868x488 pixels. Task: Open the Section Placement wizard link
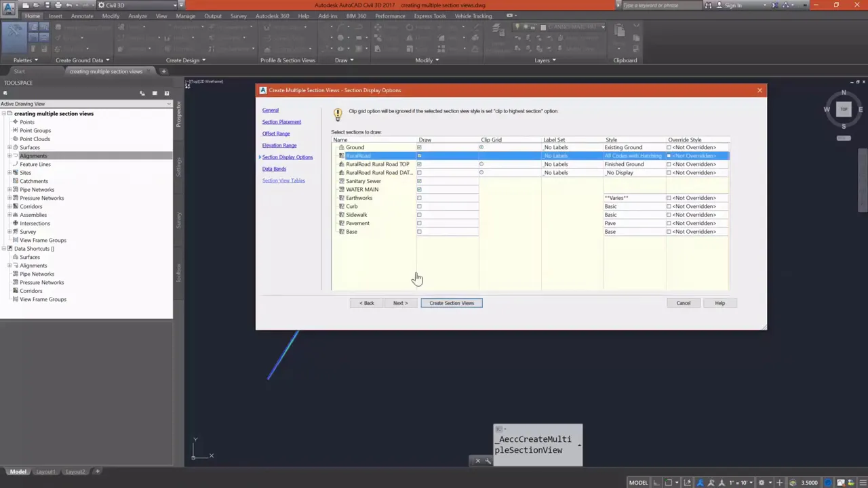[281, 122]
